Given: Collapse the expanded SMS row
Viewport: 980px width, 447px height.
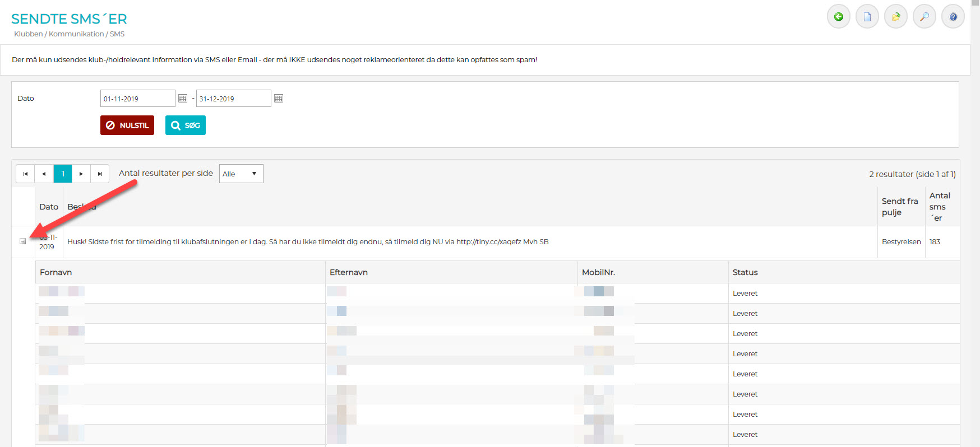Looking at the screenshot, I should [x=23, y=241].
